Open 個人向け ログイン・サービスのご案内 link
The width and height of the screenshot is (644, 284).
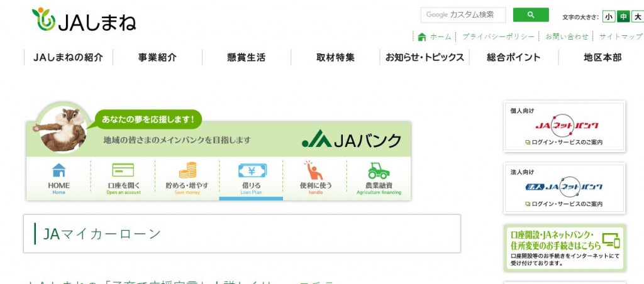[x=564, y=143]
